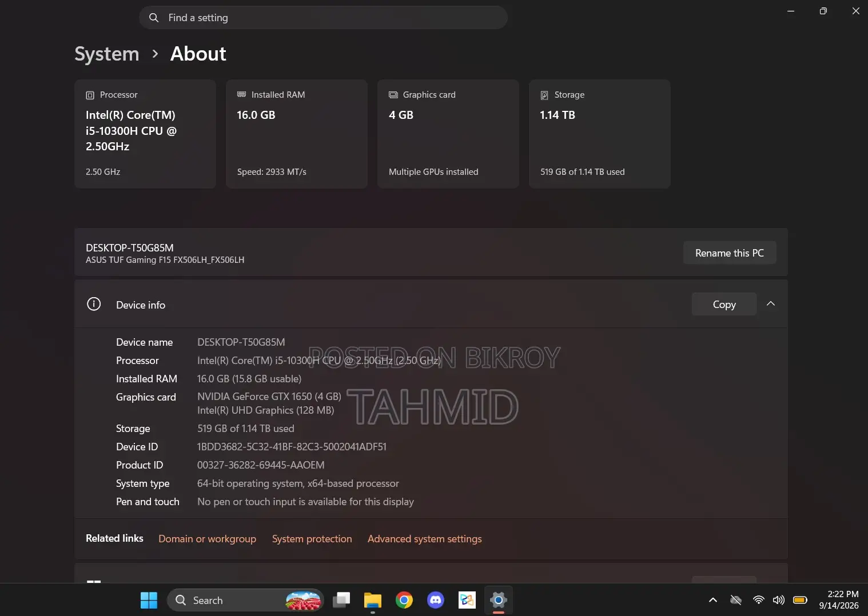Click the No pen or touch input text
Screen dimensions: 868x616
[x=305, y=502]
